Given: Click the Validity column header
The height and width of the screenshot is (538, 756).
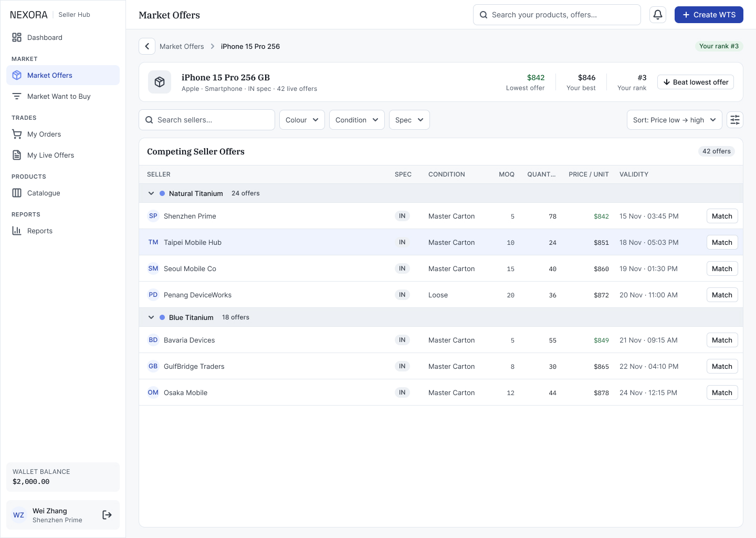Looking at the screenshot, I should [x=634, y=174].
